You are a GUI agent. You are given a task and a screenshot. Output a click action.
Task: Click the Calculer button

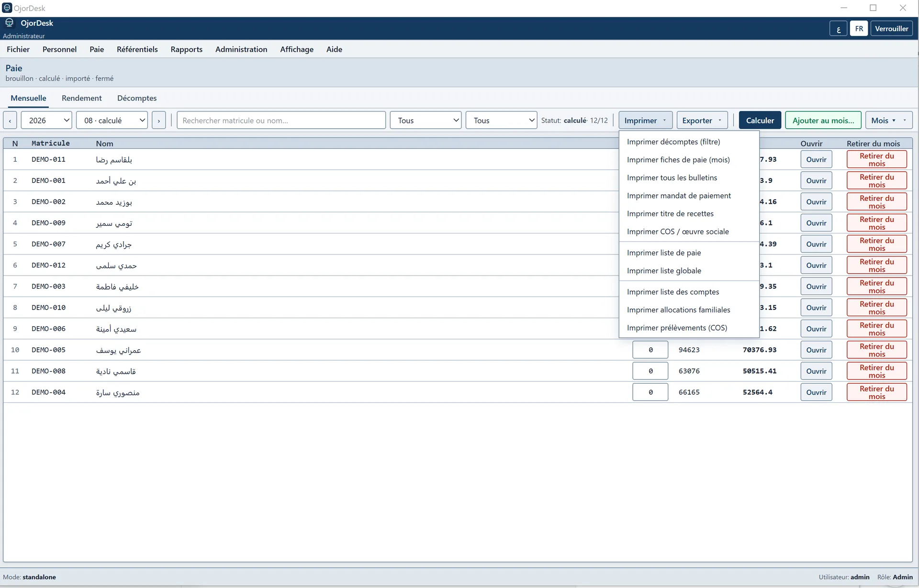pos(760,121)
